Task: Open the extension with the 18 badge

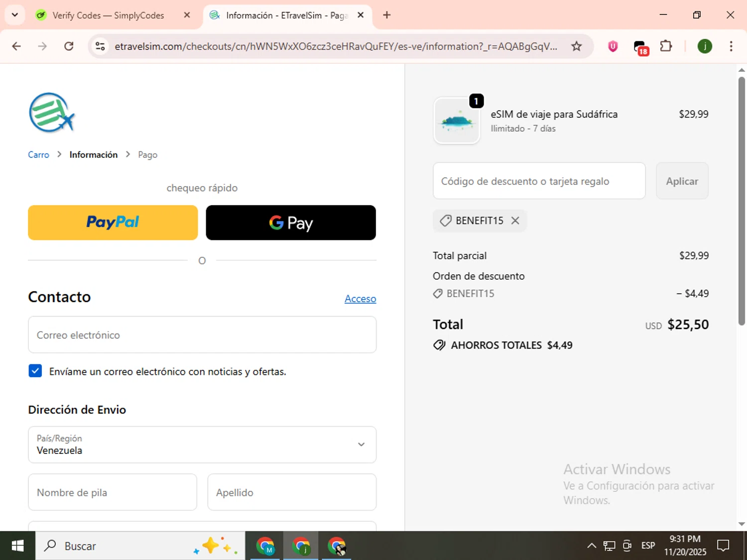Action: pyautogui.click(x=640, y=47)
